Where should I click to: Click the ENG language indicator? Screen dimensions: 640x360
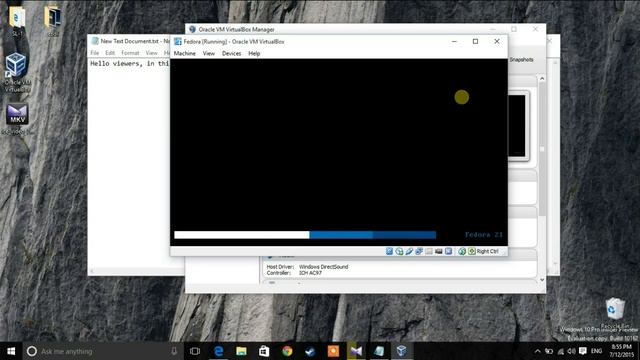coord(596,351)
